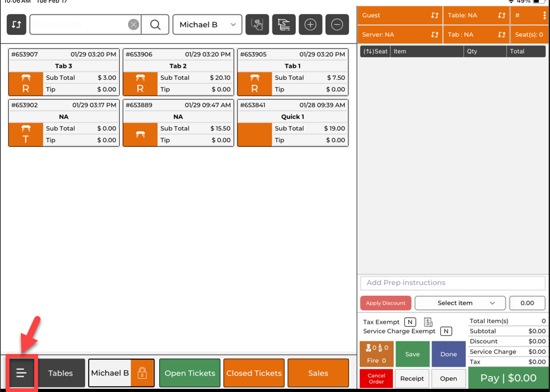
Task: Clear the Search Order field
Action: [133, 25]
